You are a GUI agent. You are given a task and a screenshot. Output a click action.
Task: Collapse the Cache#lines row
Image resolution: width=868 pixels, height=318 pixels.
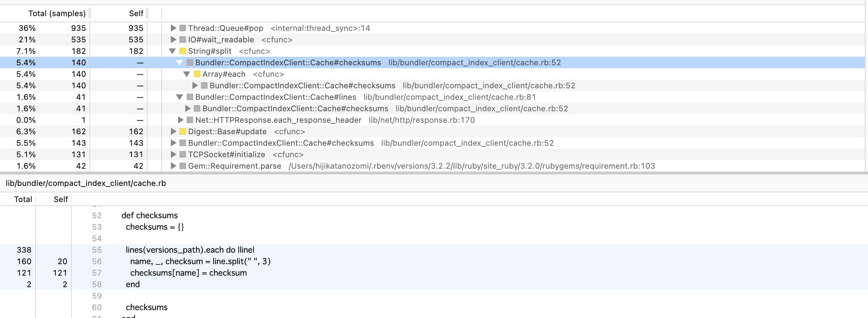click(x=180, y=97)
